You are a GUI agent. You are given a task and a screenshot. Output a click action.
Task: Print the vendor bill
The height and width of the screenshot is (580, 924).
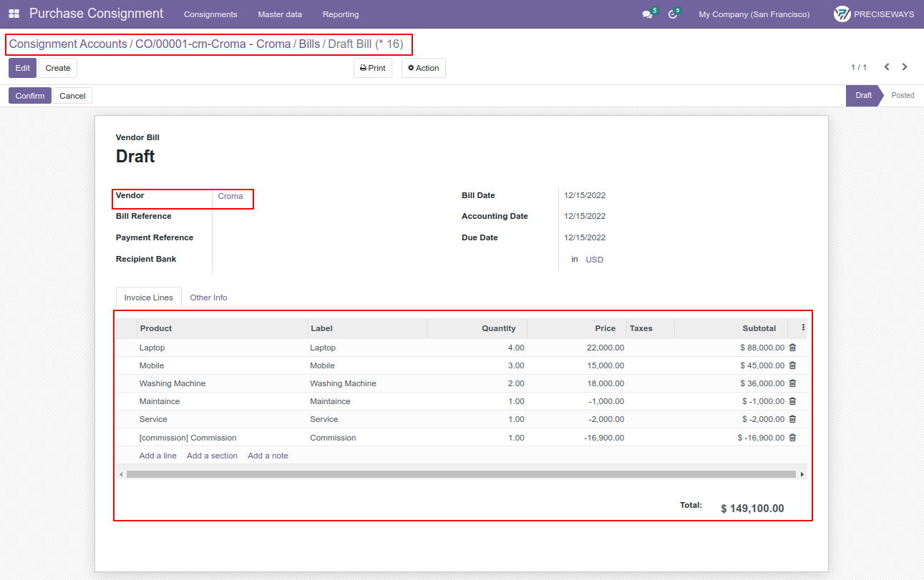[x=373, y=68]
